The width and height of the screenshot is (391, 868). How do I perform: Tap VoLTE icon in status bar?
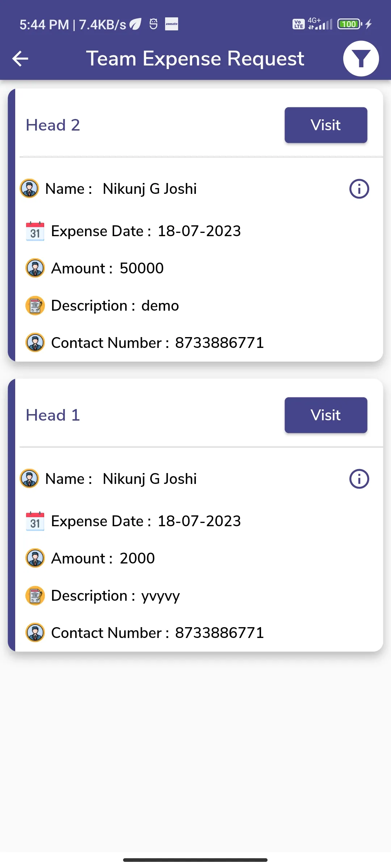(x=298, y=24)
